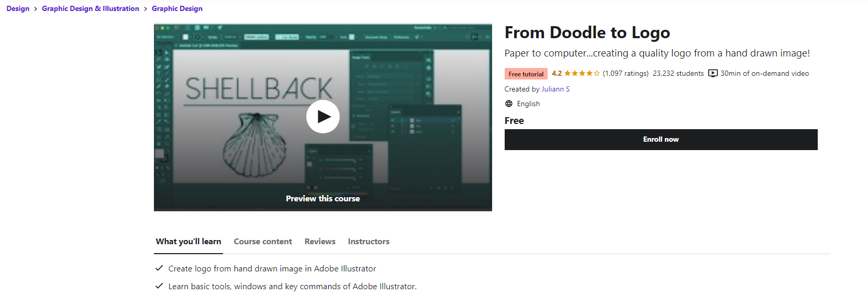Select the What you'll learn tab
This screenshot has width=868, height=296.
tap(188, 242)
